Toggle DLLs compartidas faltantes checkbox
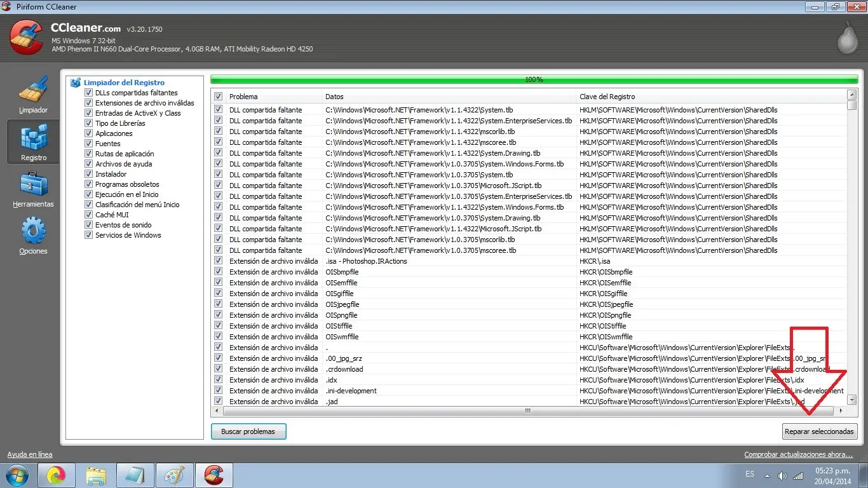The width and height of the screenshot is (868, 488). (89, 93)
